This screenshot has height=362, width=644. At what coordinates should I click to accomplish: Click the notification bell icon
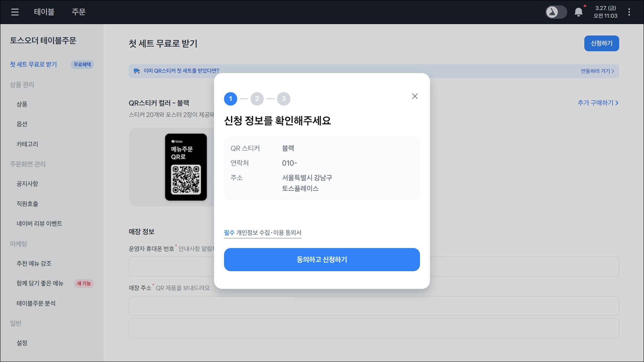(x=578, y=12)
